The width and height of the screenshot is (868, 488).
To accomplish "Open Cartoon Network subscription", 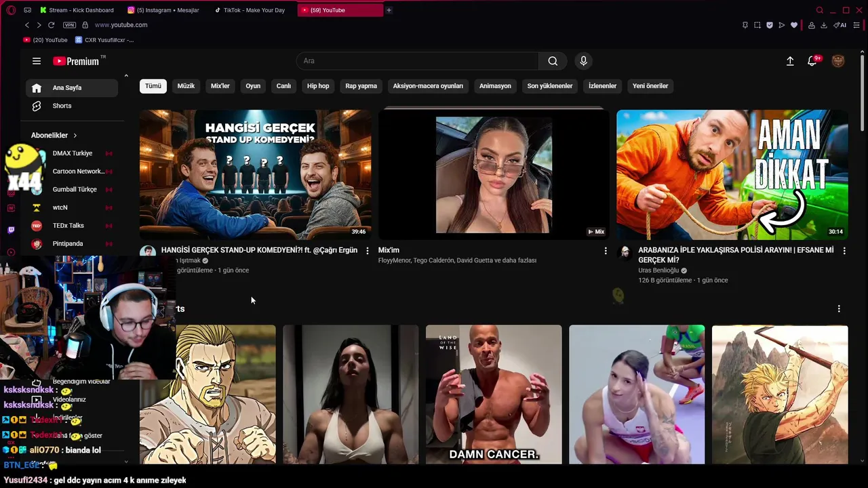I will pyautogui.click(x=72, y=171).
